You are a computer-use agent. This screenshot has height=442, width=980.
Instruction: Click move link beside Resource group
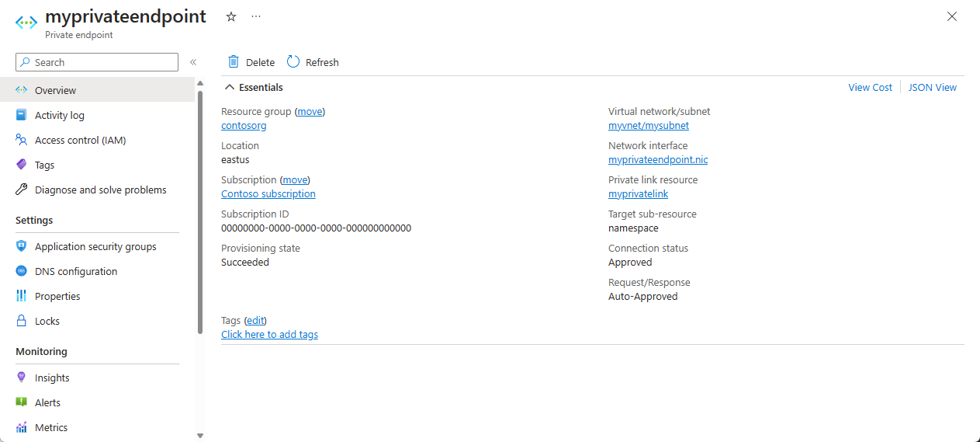point(310,111)
